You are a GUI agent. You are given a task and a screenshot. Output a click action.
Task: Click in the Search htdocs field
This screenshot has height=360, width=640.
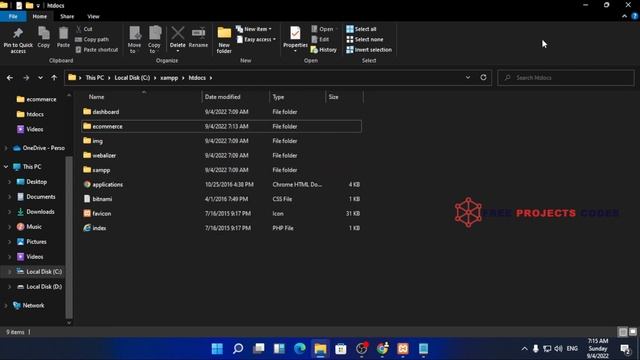tap(566, 78)
